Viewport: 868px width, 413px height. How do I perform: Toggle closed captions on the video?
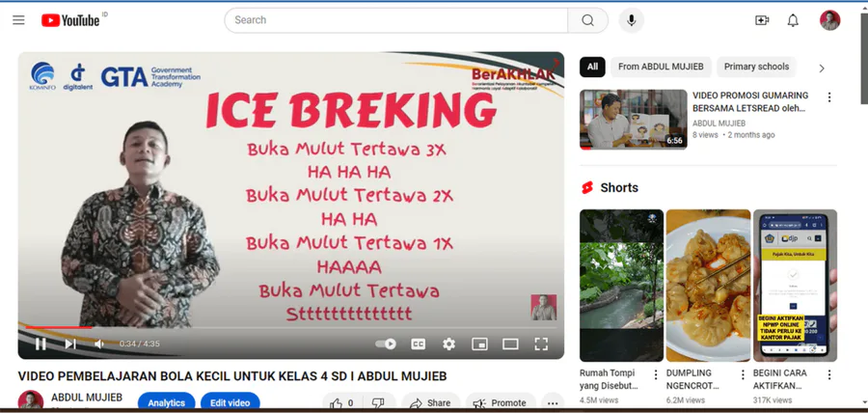(419, 344)
